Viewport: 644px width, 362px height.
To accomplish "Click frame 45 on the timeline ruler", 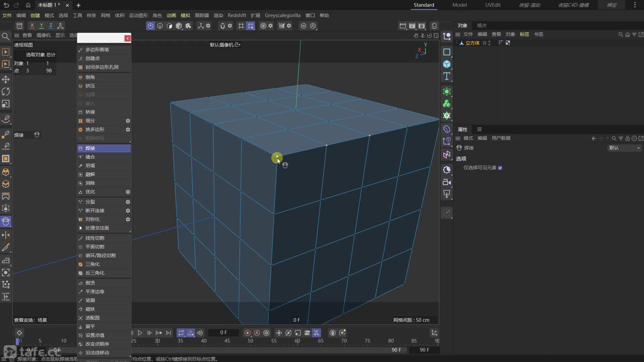I will pos(227,341).
